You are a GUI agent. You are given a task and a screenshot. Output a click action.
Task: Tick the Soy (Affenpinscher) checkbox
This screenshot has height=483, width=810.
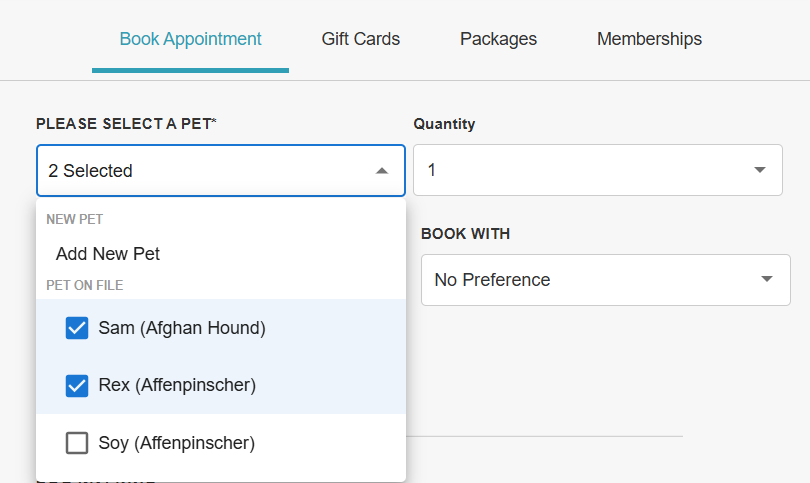coord(77,442)
